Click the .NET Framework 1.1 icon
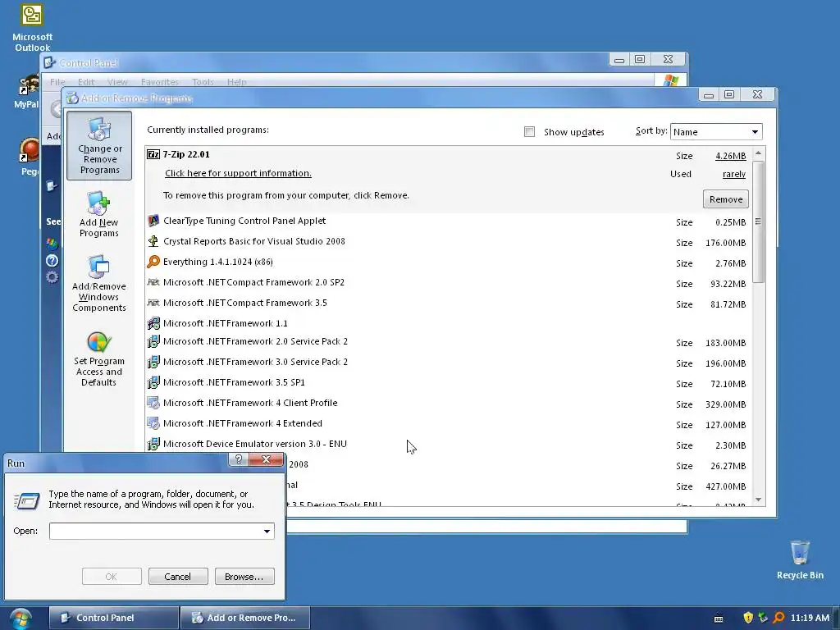The width and height of the screenshot is (840, 630). coord(153,323)
